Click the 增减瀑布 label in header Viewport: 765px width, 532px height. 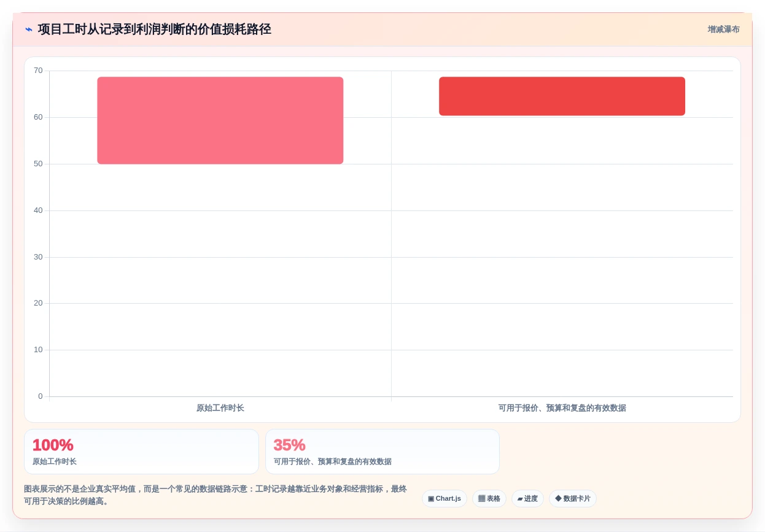[x=723, y=29]
